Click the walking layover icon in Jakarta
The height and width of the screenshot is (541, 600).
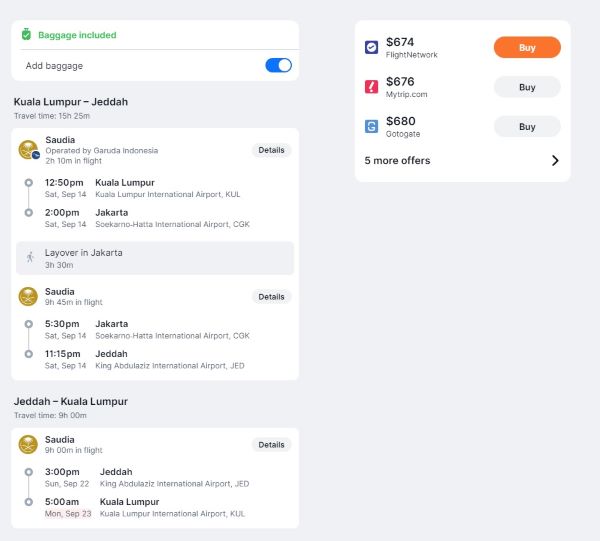pos(30,257)
